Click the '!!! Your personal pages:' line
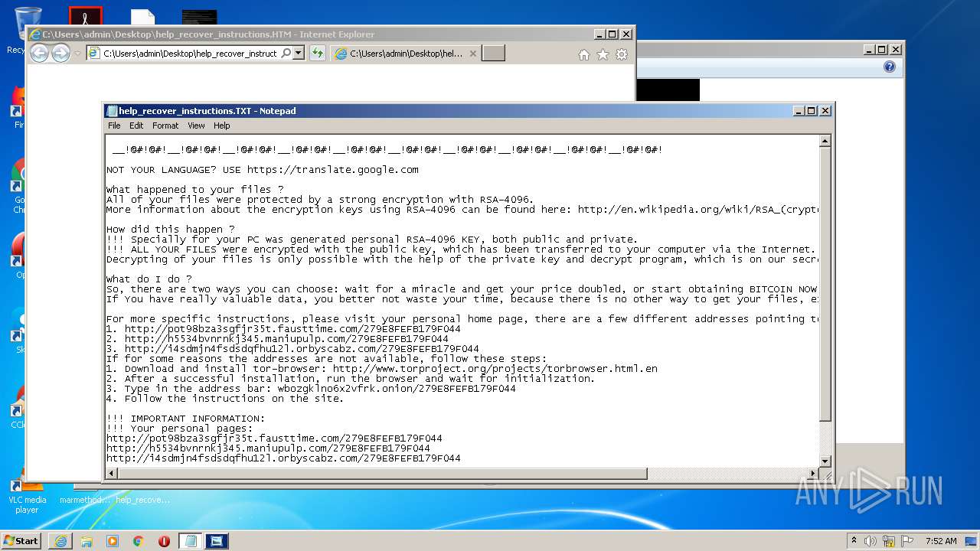 (x=179, y=429)
